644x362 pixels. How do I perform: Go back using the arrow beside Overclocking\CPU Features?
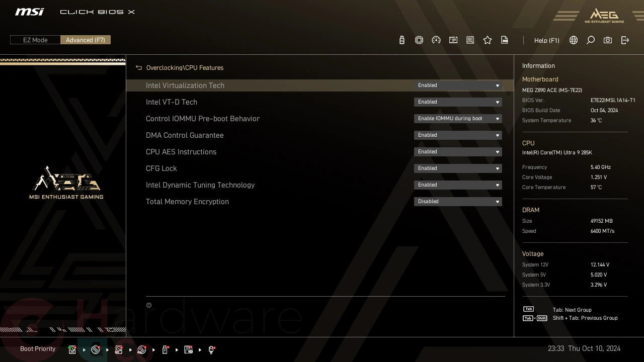point(139,67)
